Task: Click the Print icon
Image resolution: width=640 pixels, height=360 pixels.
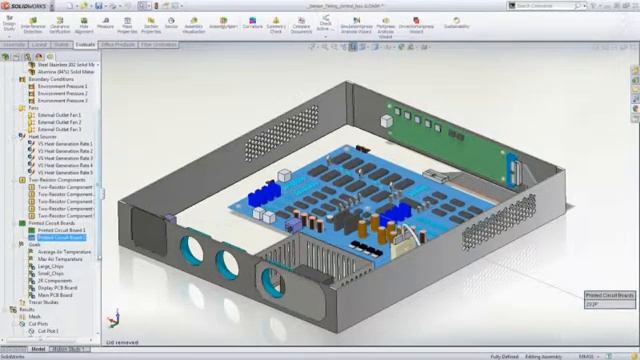Action: 113,6
